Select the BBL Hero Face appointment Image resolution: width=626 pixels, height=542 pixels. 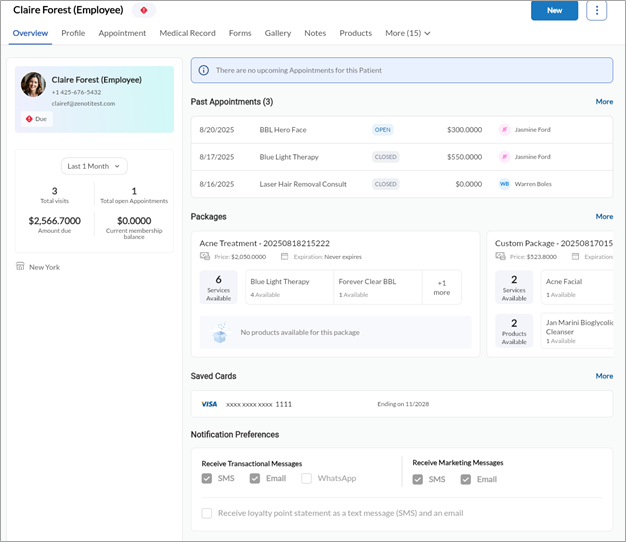coord(402,130)
